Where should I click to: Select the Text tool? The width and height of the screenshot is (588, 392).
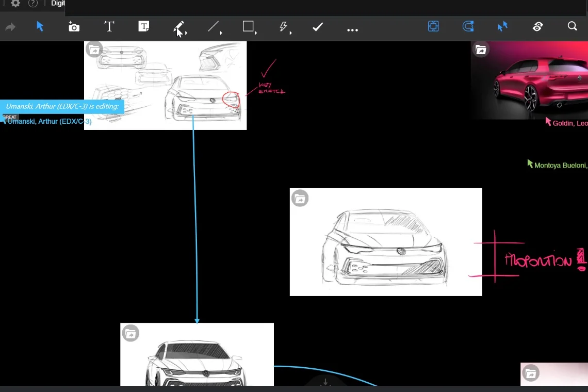point(109,27)
